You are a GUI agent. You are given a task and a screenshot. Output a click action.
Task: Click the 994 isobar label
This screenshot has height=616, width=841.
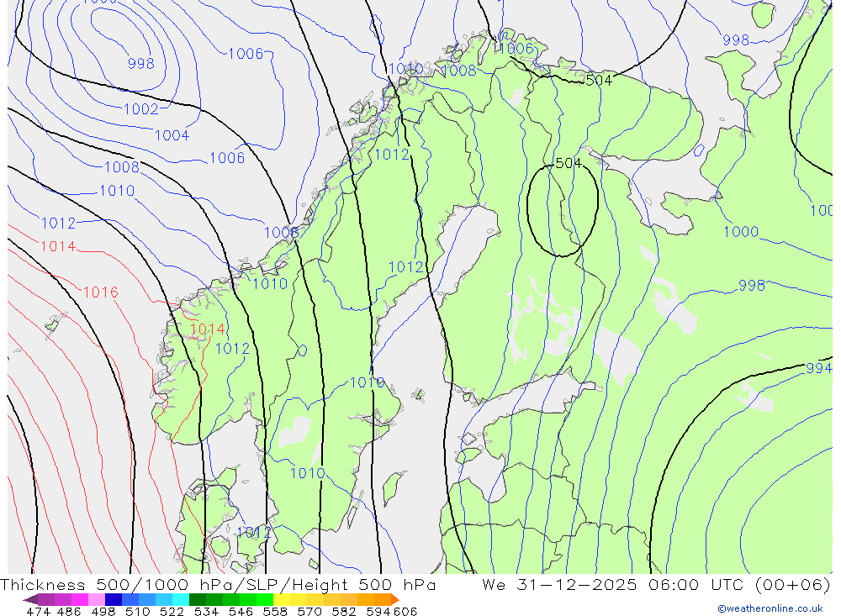(819, 368)
